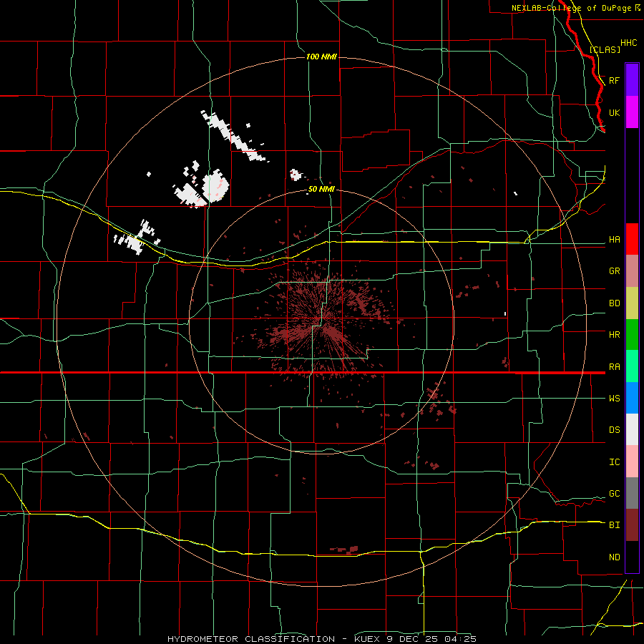The image size is (644, 644).
Task: Click the 100 NMI range ring label
Action: tap(321, 57)
